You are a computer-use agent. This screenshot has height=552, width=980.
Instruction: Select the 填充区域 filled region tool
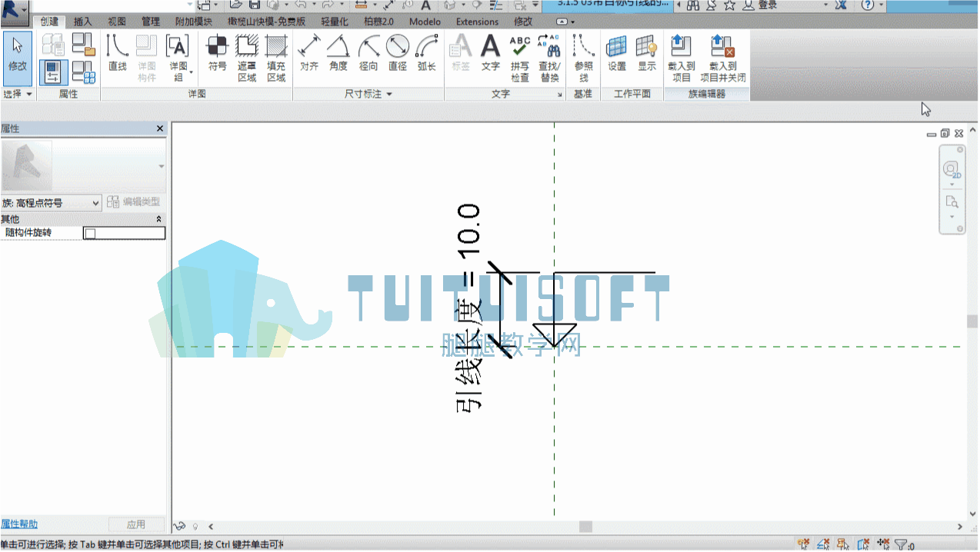pyautogui.click(x=276, y=58)
